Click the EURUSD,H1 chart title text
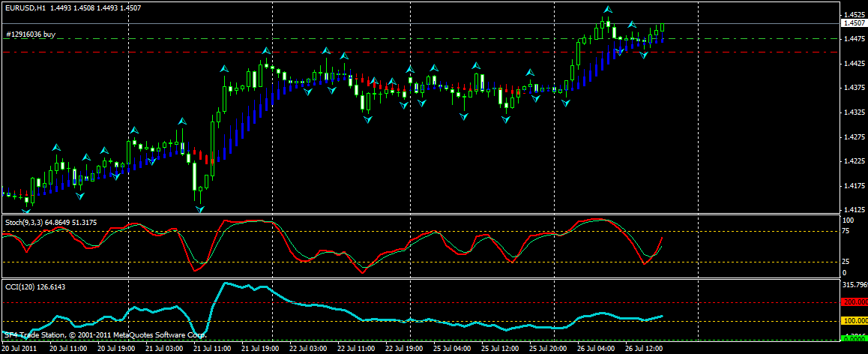The width and height of the screenshot is (868, 354). (24, 7)
